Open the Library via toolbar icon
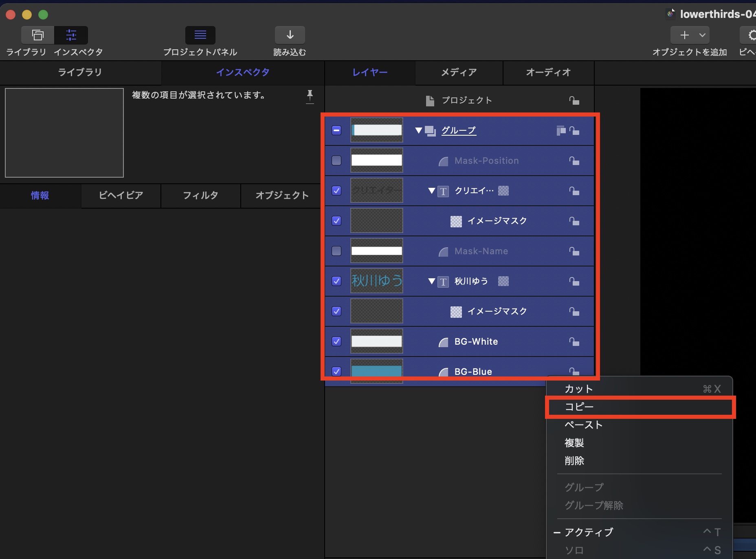The image size is (756, 559). pyautogui.click(x=37, y=35)
